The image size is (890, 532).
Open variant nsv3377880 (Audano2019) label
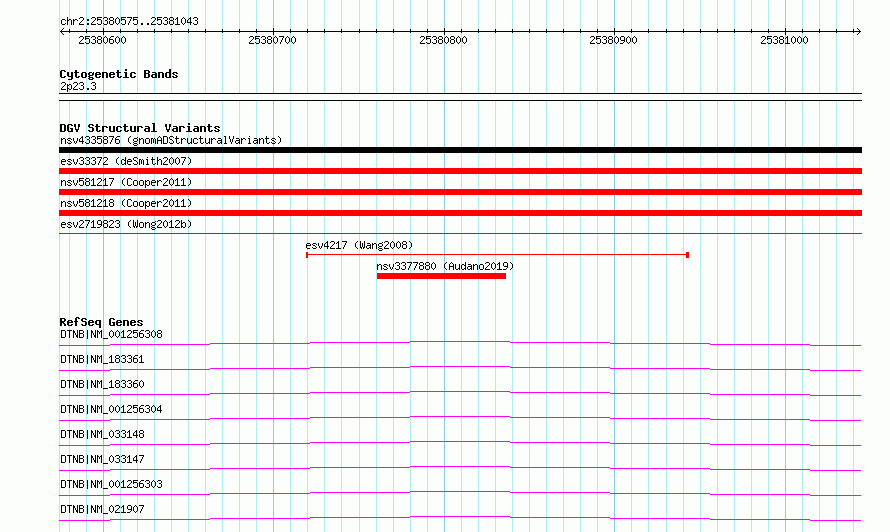point(445,266)
